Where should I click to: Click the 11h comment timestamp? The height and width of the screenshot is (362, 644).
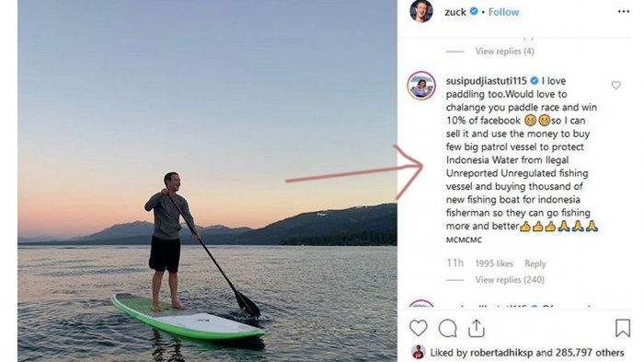[455, 263]
